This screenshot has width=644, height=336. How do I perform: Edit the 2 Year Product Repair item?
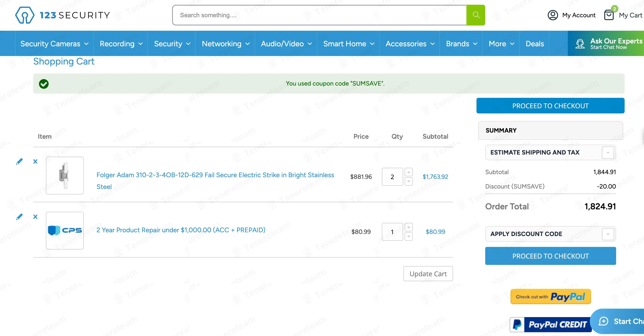[19, 217]
